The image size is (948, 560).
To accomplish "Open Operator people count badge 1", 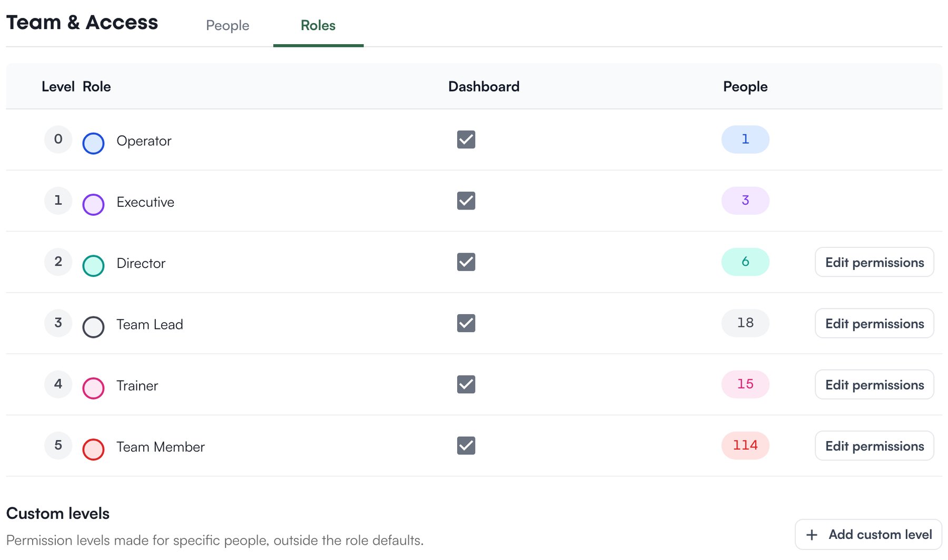I will click(745, 139).
